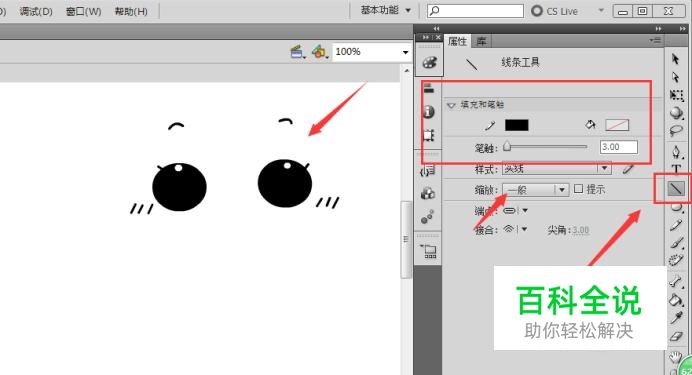Click the empty fill color swatch
692x375 pixels.
[617, 125]
